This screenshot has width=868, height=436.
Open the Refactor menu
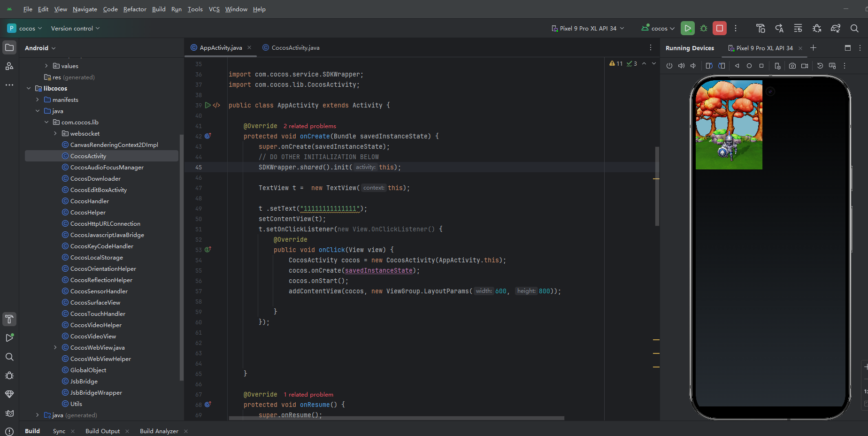(x=135, y=9)
